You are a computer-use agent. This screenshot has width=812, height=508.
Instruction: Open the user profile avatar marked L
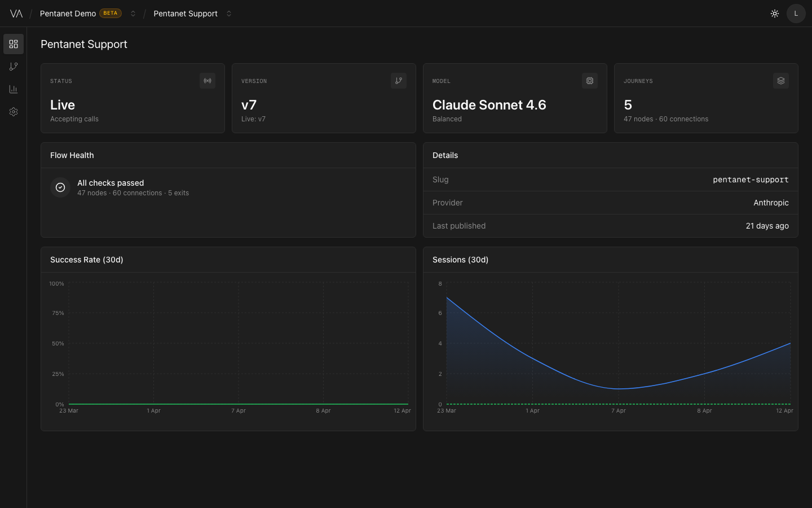tap(796, 13)
